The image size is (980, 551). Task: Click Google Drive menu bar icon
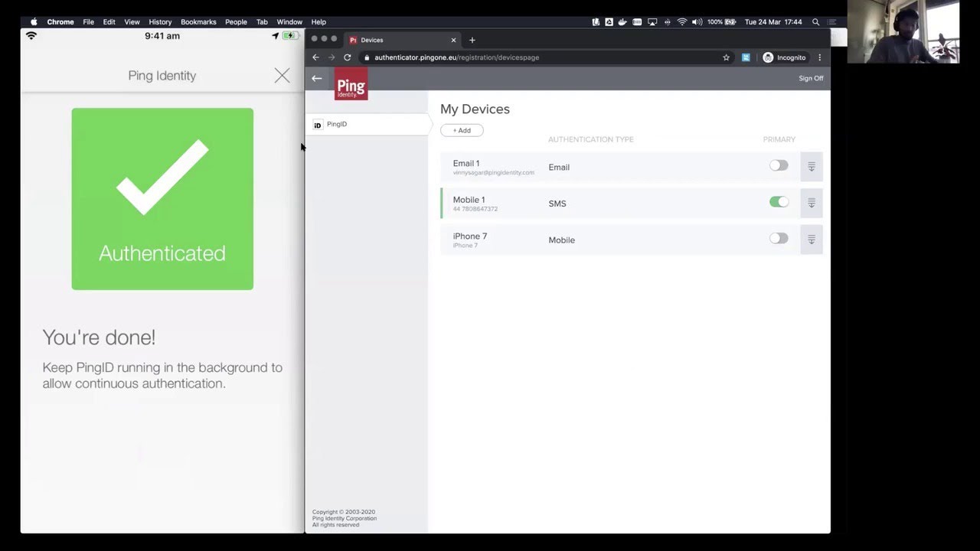point(609,22)
